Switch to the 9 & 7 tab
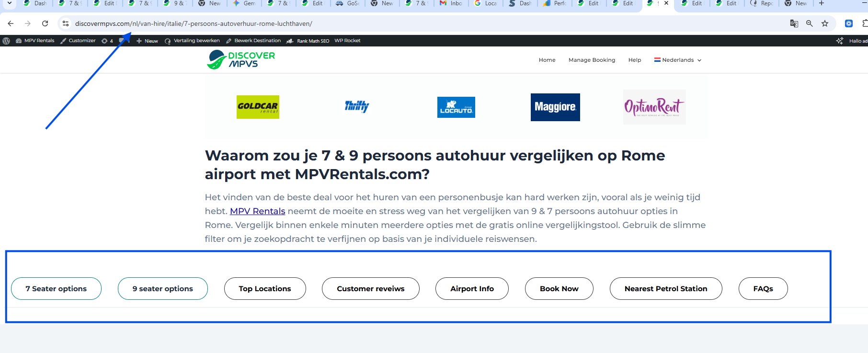The height and width of the screenshot is (353, 868). pos(175,3)
